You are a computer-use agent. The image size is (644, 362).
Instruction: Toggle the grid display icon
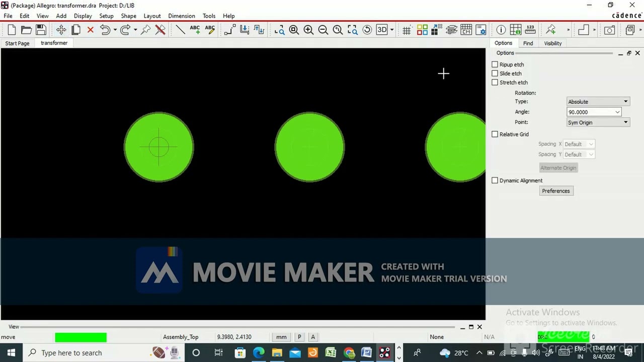407,30
